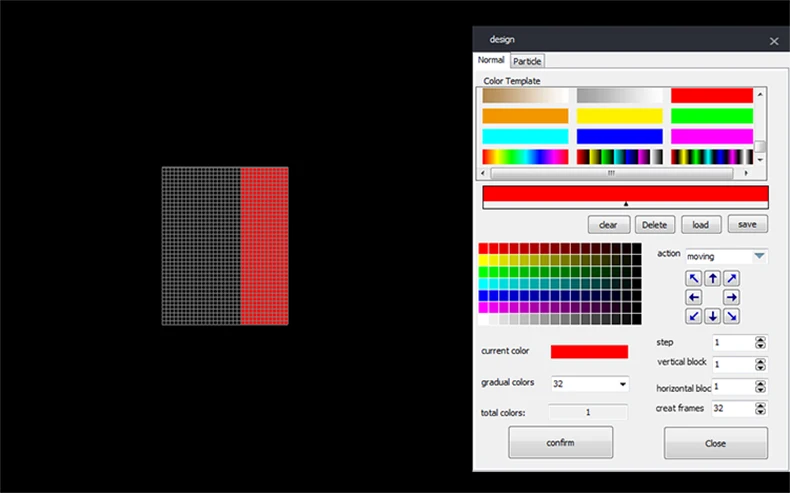Click the current color red swatch
The image size is (790, 493).
589,351
